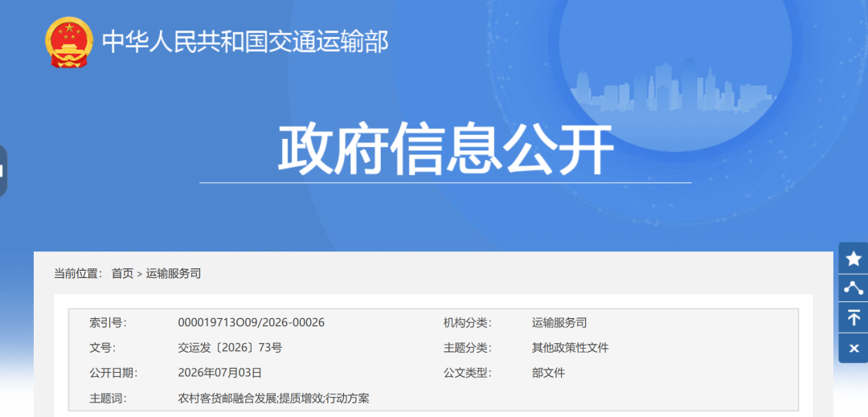Close the floating side toolbar with X
Screen dimensions: 868x417
tap(854, 349)
